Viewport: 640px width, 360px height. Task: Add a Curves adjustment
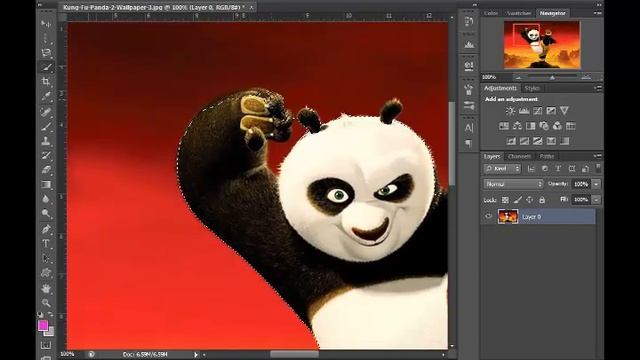tap(538, 111)
